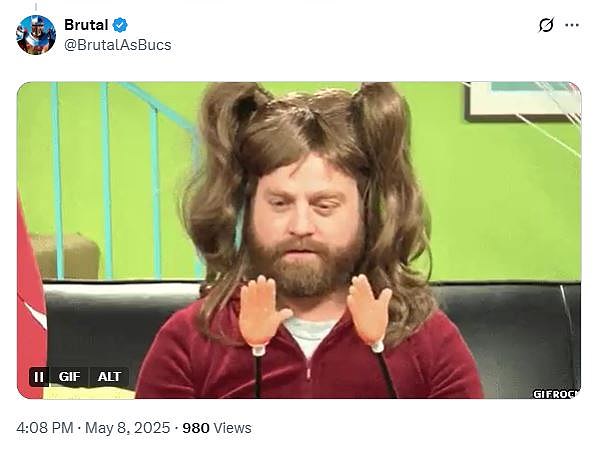Open the three-dot more options menu
597x455 pixels.
pyautogui.click(x=572, y=25)
